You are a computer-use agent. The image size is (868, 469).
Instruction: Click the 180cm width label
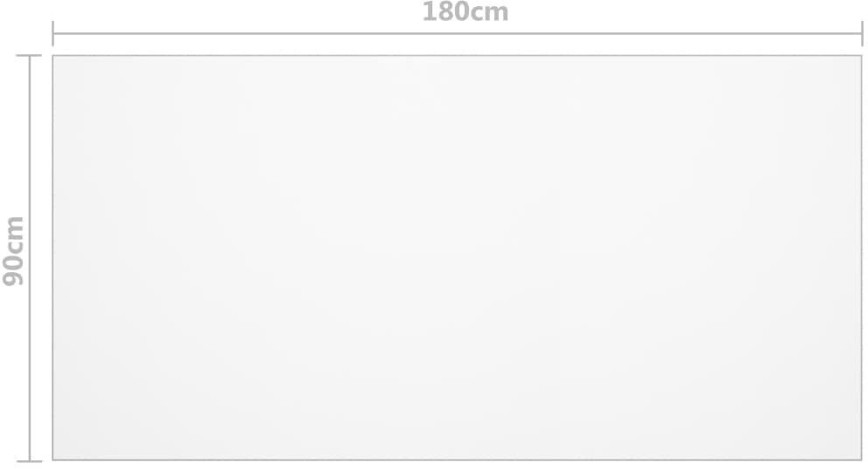(465, 12)
